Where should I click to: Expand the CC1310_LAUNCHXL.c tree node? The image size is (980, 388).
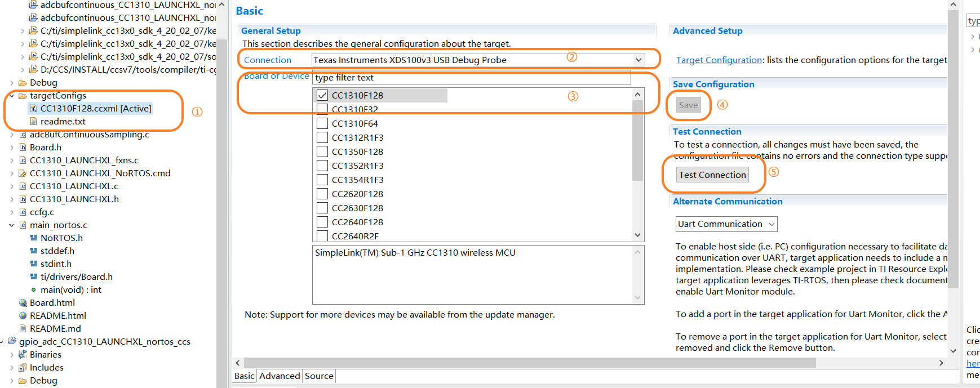tap(12, 186)
